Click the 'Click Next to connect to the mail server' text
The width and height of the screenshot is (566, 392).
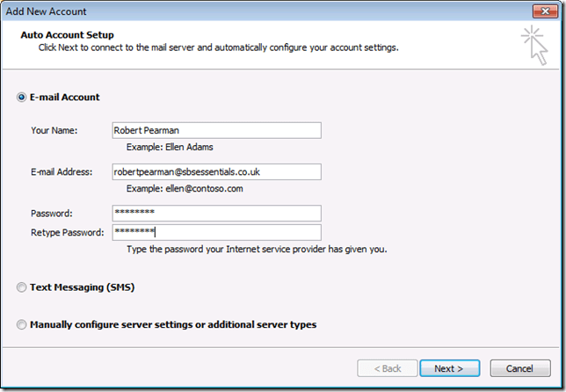218,47
